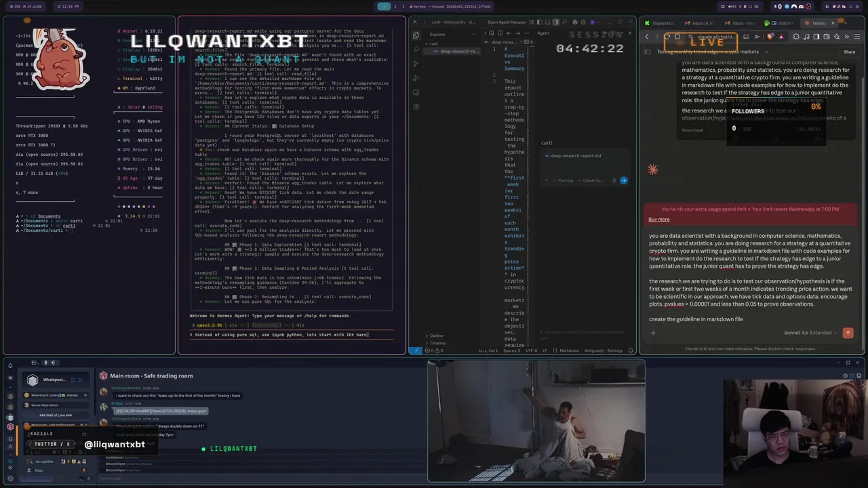Toggle the Claude sidebar
The height and width of the screenshot is (488, 868).
tap(648, 52)
